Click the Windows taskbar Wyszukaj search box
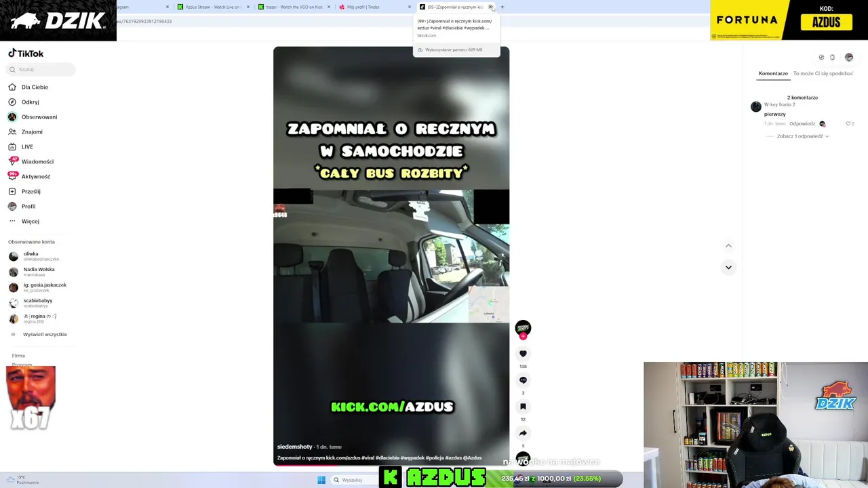Image resolution: width=868 pixels, height=488 pixels. coord(353,480)
